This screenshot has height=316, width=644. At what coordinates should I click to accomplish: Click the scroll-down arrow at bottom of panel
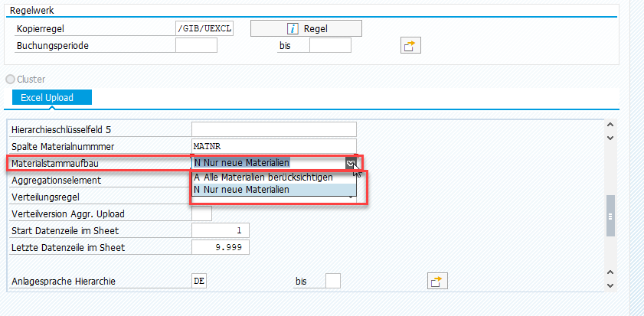pyautogui.click(x=610, y=285)
